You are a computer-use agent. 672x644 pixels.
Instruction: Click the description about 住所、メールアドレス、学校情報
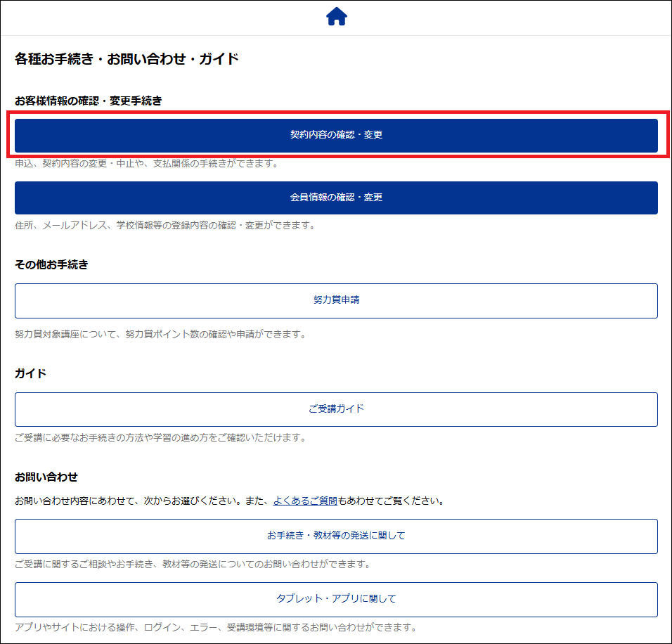(x=164, y=226)
